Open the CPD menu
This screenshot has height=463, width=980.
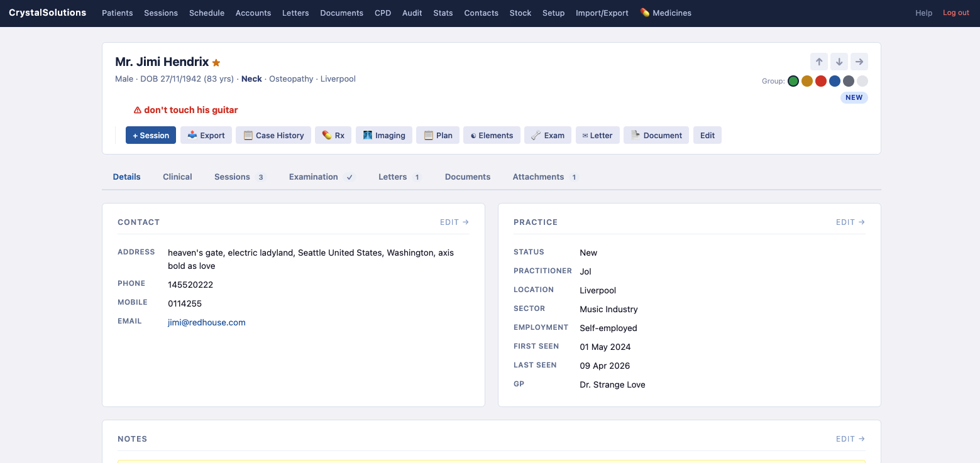point(383,13)
